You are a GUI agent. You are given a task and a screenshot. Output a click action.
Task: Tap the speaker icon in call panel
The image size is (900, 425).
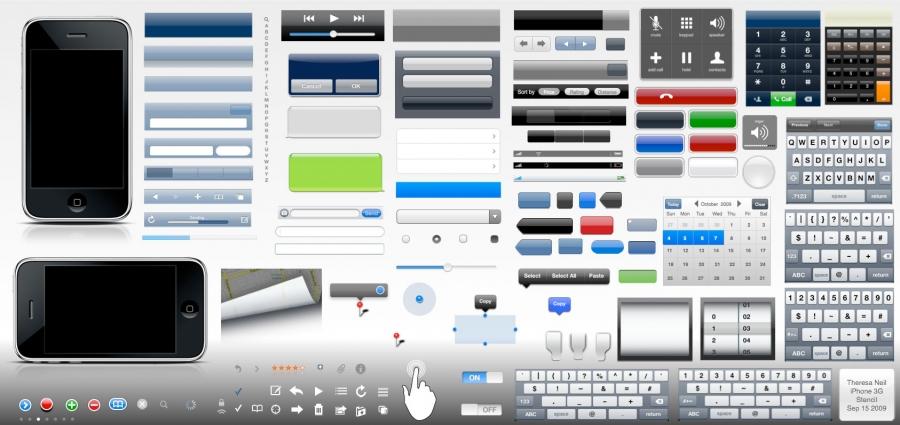coord(717,24)
